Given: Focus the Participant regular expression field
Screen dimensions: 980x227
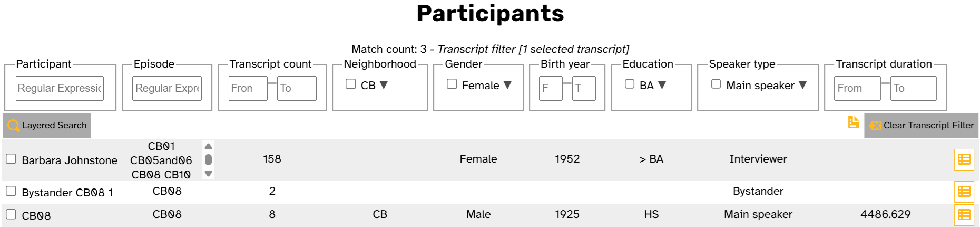Looking at the screenshot, I should click(60, 88).
